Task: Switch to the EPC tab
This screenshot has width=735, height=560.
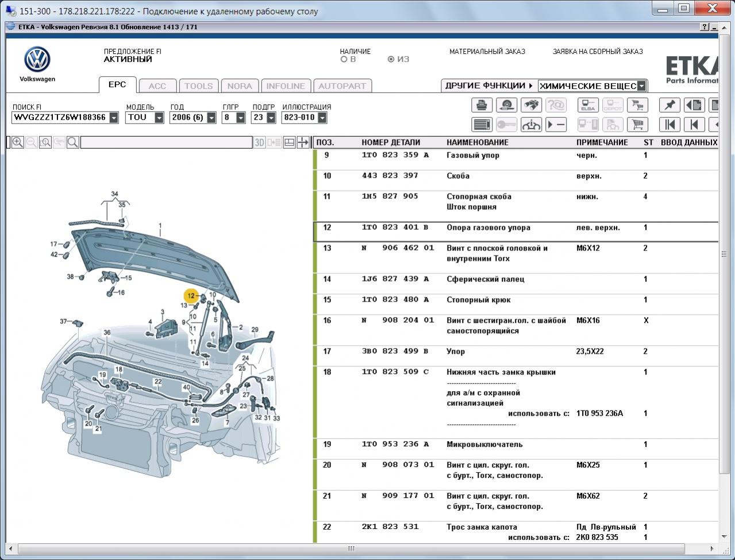Action: point(117,84)
